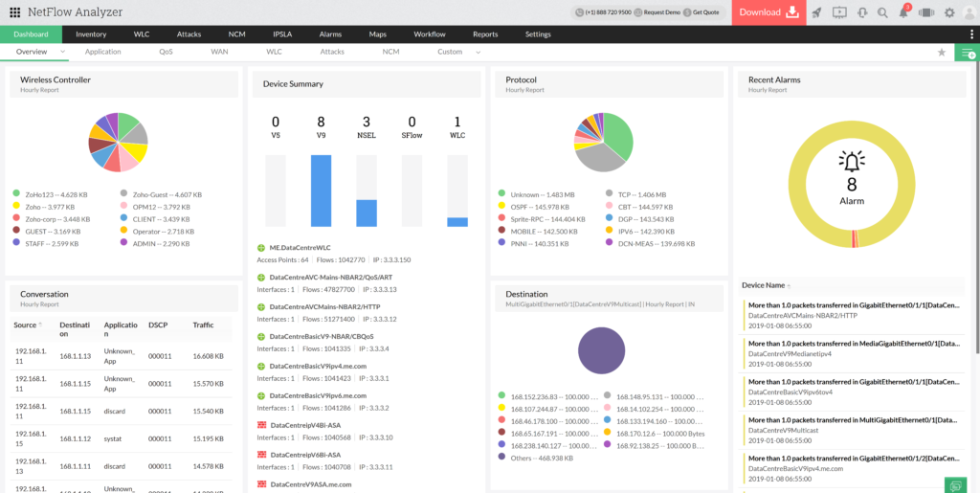Click the user profile avatar
Image resolution: width=980 pixels, height=493 pixels.
coord(969,12)
